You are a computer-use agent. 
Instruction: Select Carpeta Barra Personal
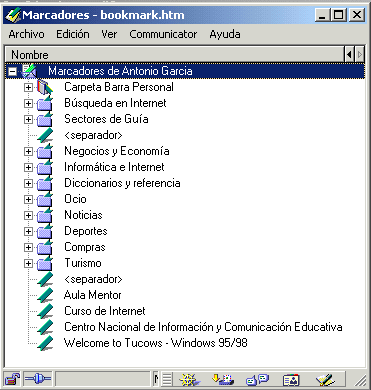[119, 87]
